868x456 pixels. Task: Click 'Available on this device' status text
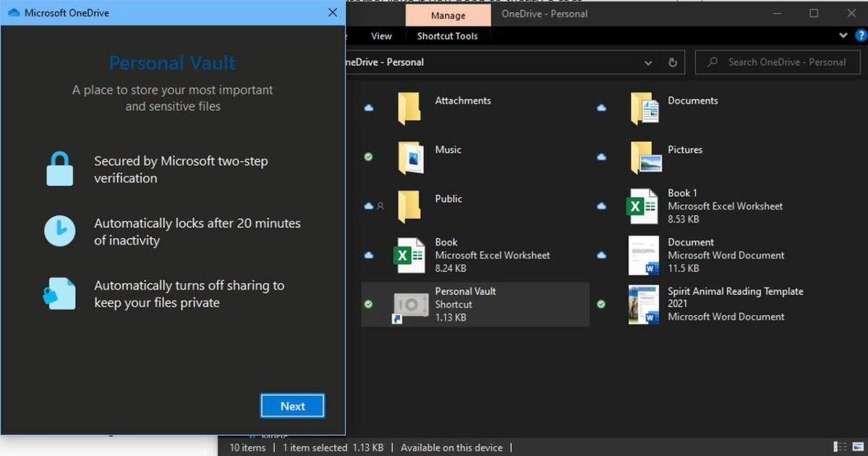pos(451,447)
